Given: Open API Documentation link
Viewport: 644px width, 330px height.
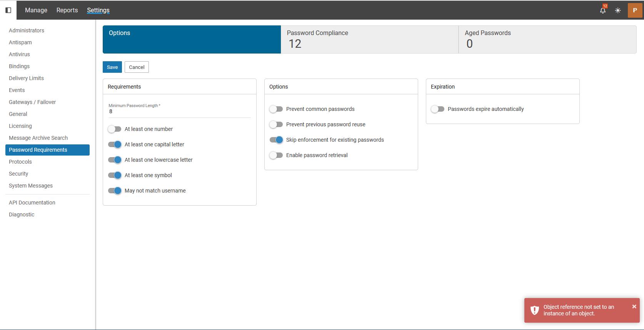Looking at the screenshot, I should click(x=32, y=203).
